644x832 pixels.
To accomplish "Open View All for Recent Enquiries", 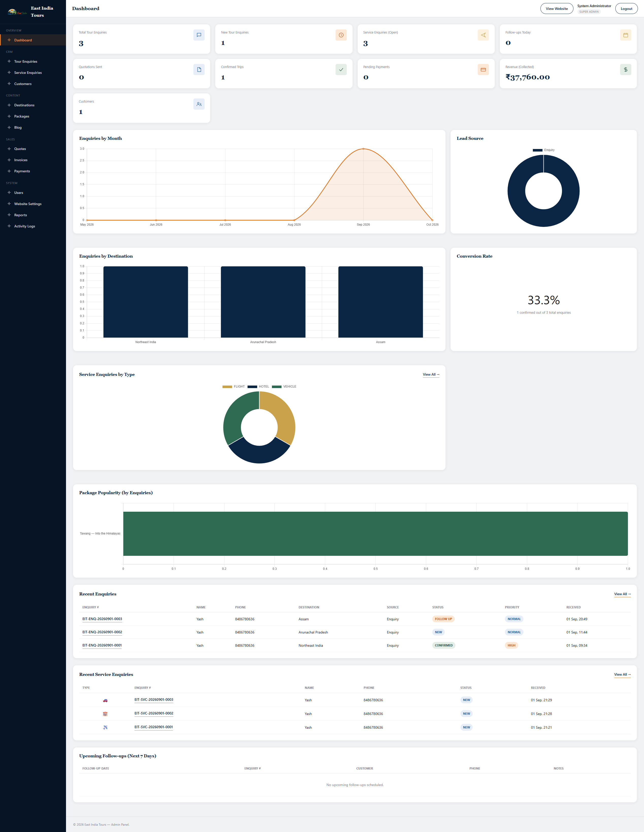I will [x=622, y=594].
